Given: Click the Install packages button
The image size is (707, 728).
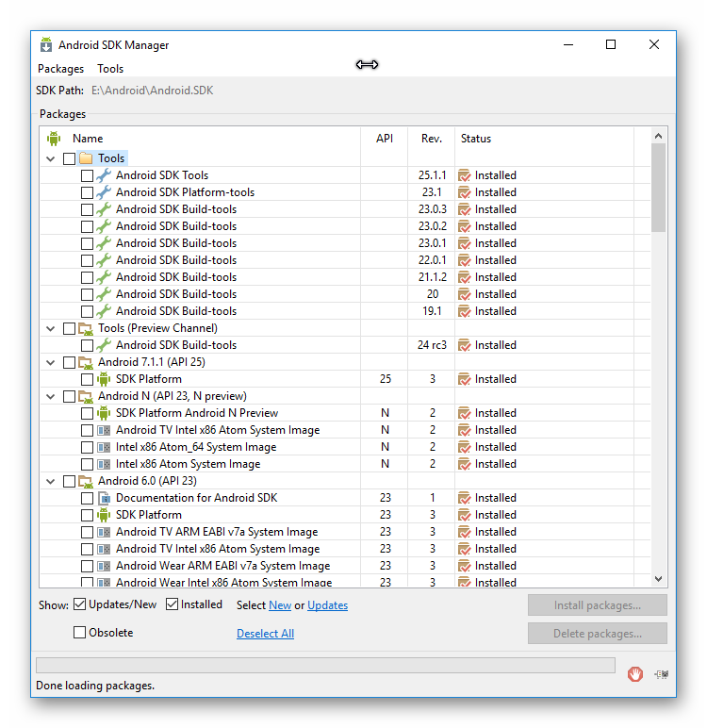Looking at the screenshot, I should pyautogui.click(x=598, y=605).
